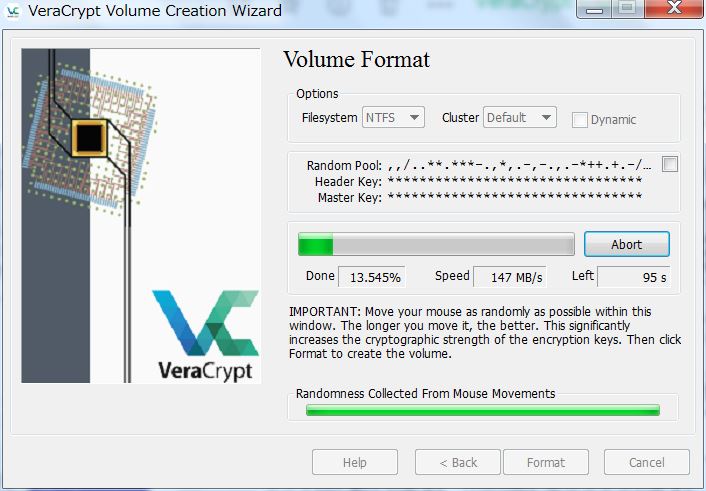Viewport: 706px width, 491px height.
Task: Click the Random Pool value text
Action: [x=519, y=165]
